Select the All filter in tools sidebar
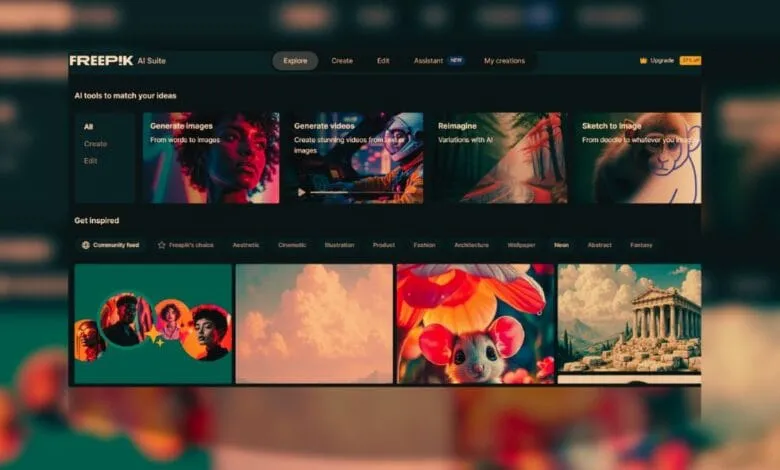The height and width of the screenshot is (470, 780). pyautogui.click(x=89, y=127)
